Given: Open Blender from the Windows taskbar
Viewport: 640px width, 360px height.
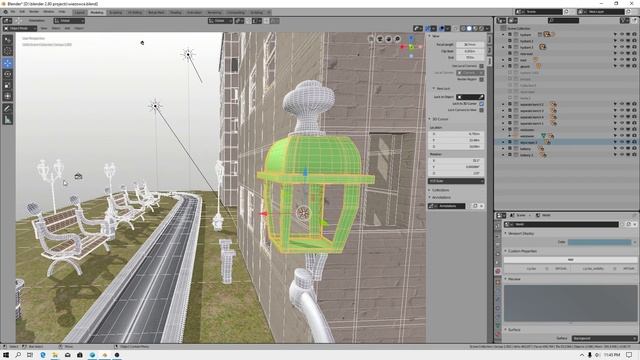Looking at the screenshot, I should coord(104,355).
